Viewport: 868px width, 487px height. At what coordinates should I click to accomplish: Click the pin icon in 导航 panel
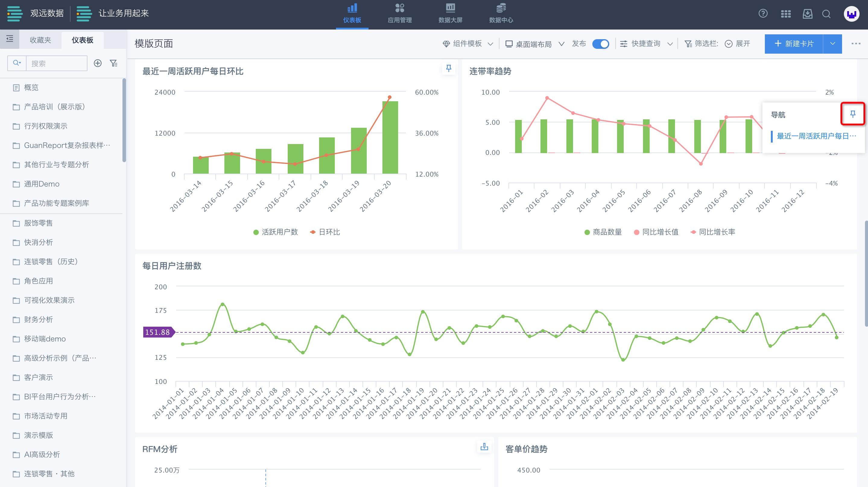(853, 114)
